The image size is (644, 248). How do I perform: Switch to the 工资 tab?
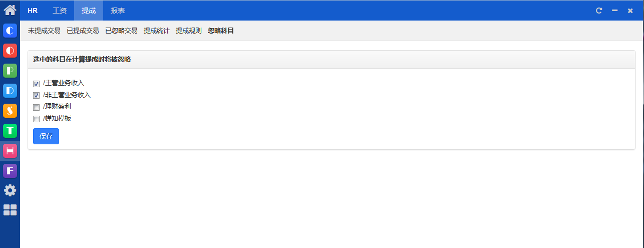pyautogui.click(x=60, y=11)
